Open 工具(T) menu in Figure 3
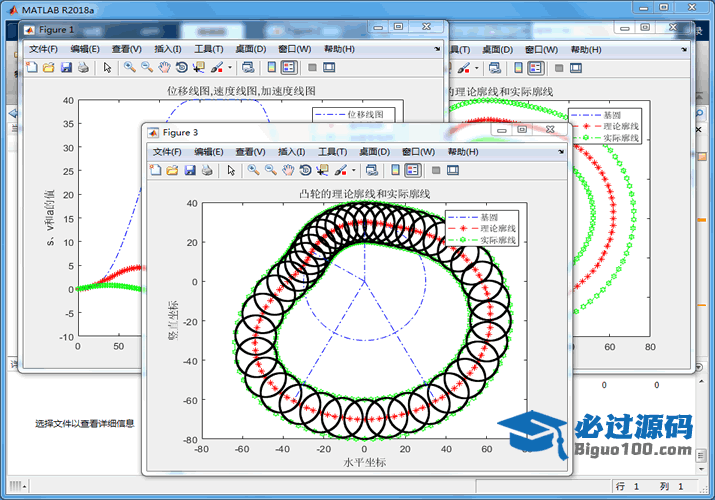 (x=332, y=152)
